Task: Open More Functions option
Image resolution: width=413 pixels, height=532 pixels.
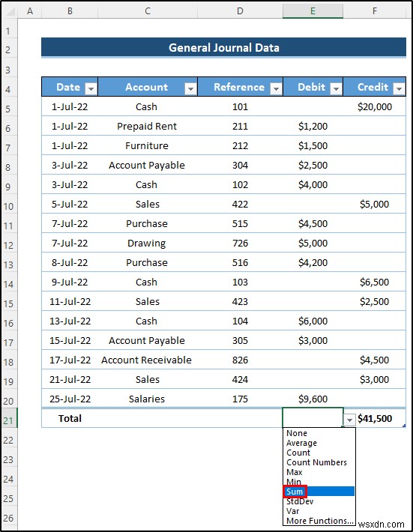Action: click(x=319, y=521)
